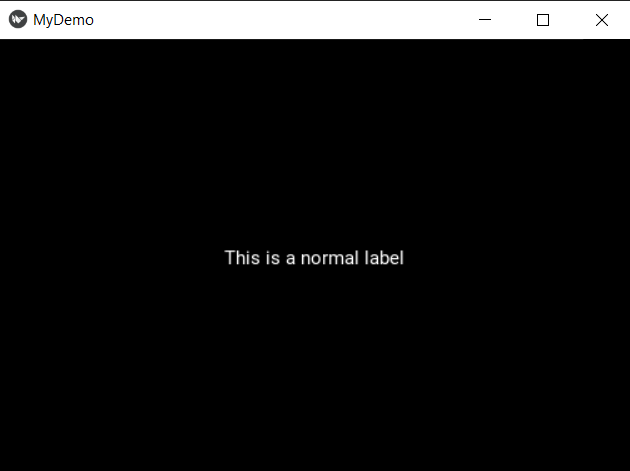
Task: Close the MyDemo window
Action: [601, 20]
